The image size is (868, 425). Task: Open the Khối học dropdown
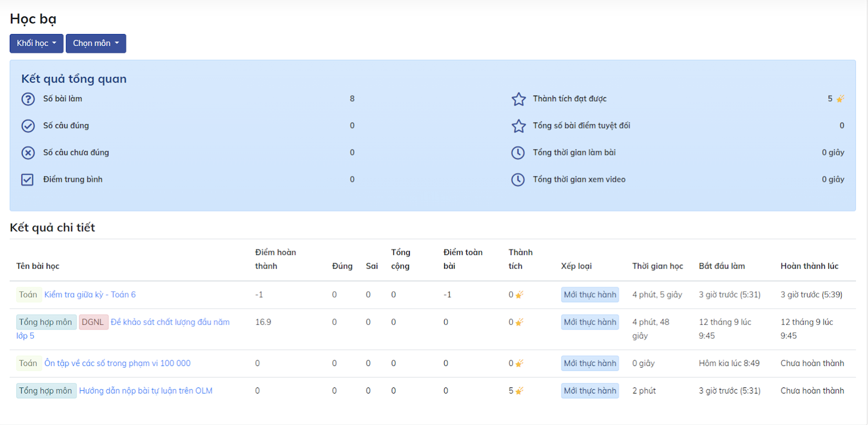(x=36, y=43)
